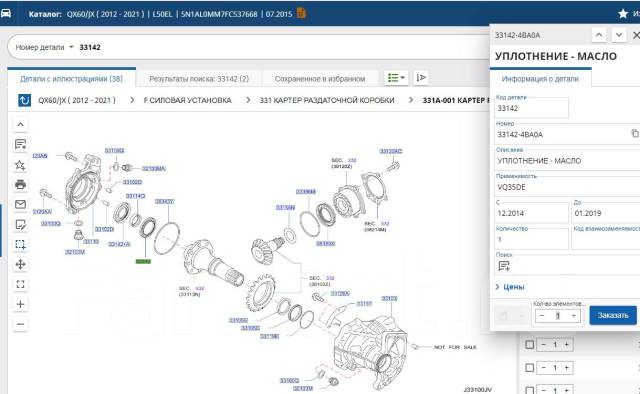This screenshot has width=640, height=394.
Task: Zoom out on diagram with minus icon
Action: pos(20,324)
